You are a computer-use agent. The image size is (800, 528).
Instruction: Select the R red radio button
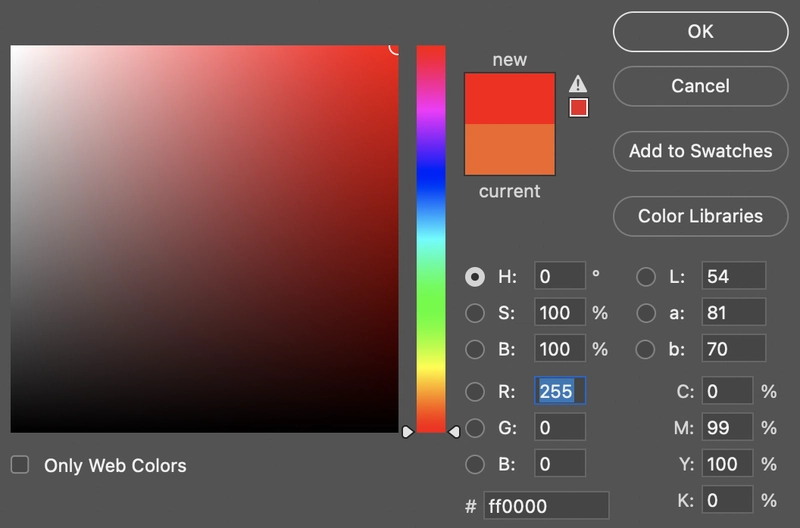click(475, 392)
